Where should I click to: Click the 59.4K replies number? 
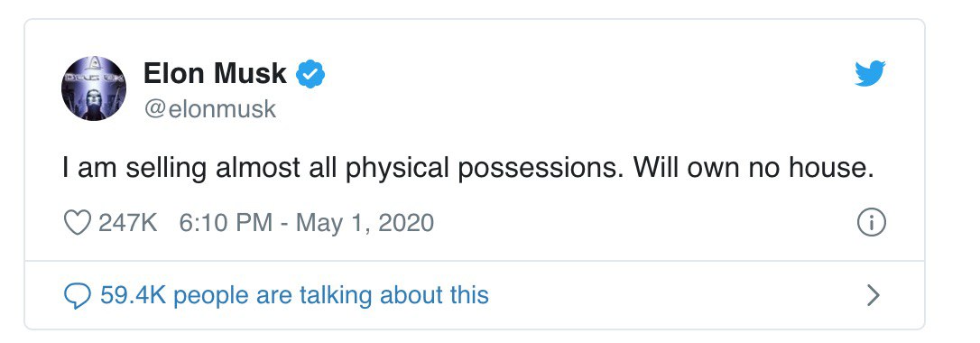click(x=134, y=294)
